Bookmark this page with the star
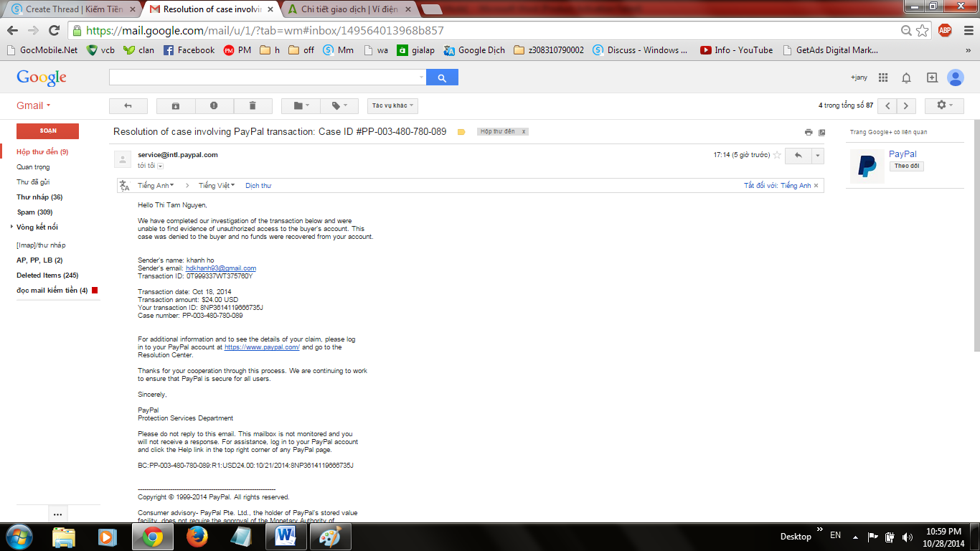 pyautogui.click(x=923, y=30)
